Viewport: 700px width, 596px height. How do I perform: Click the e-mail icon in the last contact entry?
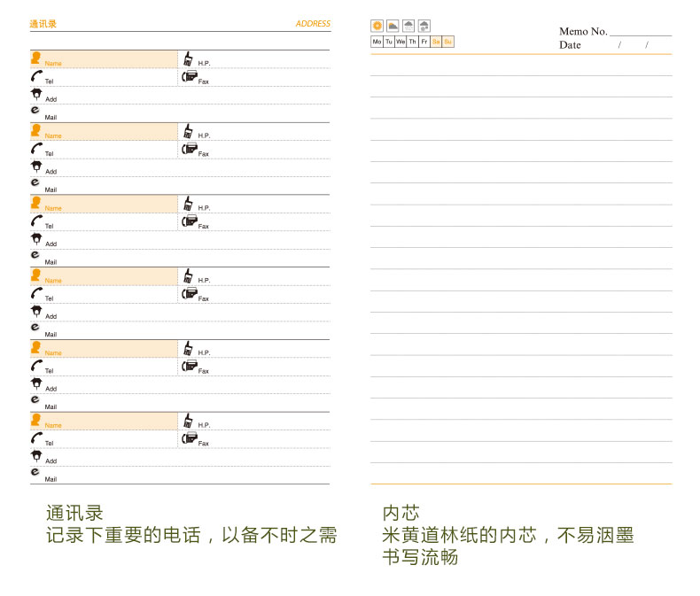pyautogui.click(x=35, y=472)
